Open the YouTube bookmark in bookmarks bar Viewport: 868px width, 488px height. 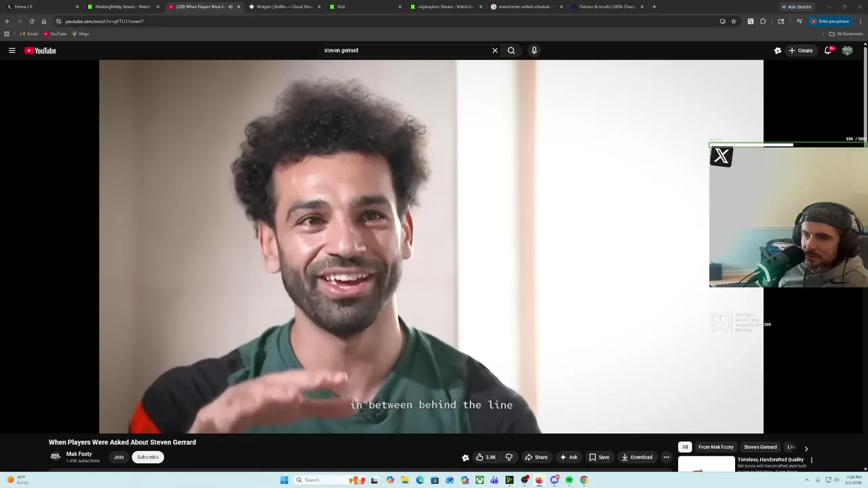click(55, 34)
